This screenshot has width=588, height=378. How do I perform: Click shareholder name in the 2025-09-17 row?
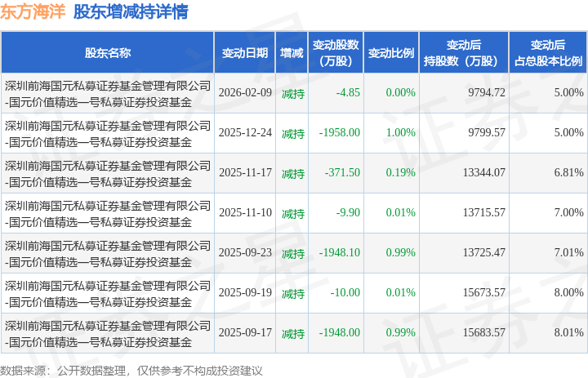pyautogui.click(x=108, y=334)
